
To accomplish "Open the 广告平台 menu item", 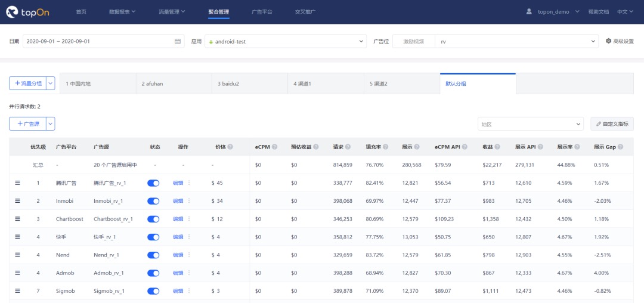I will point(262,11).
